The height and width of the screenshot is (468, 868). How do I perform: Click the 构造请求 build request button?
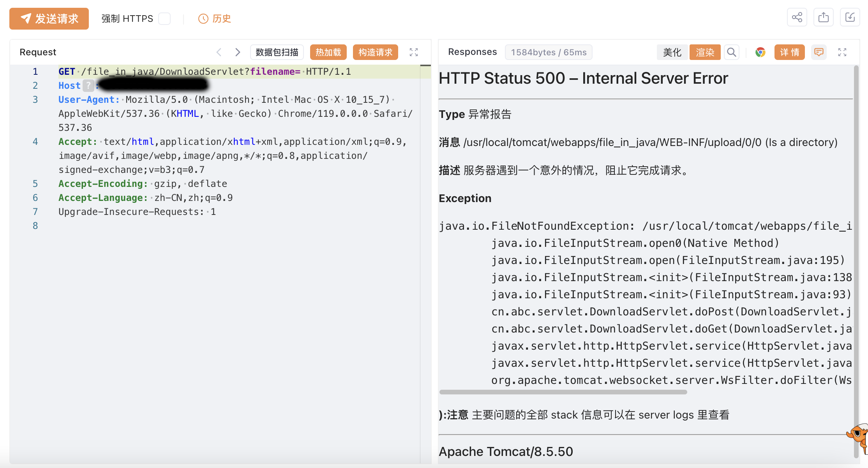click(375, 52)
